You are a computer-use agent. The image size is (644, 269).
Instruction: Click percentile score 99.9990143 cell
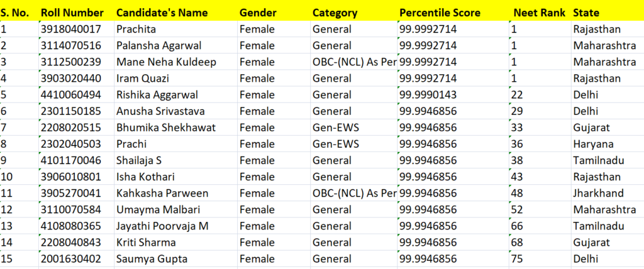tap(453, 95)
